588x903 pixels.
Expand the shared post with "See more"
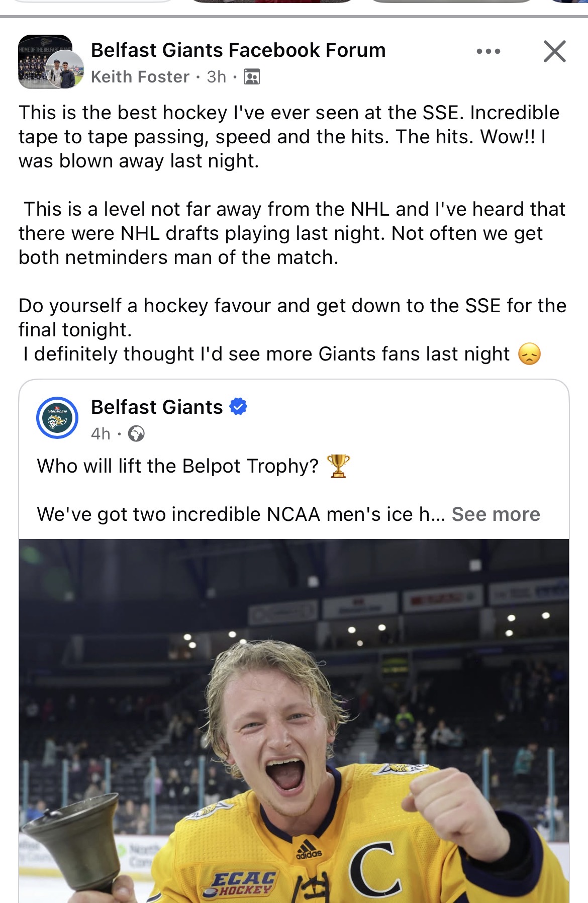[496, 514]
